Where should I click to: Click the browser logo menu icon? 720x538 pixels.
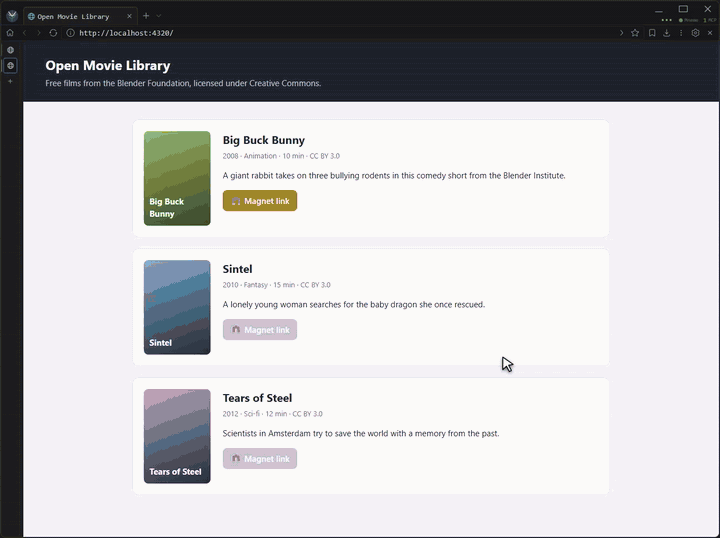(x=12, y=16)
